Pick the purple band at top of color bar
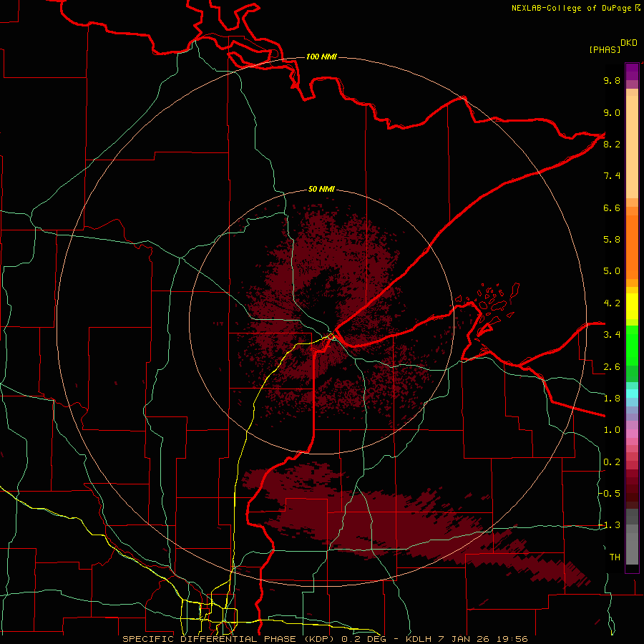The height and width of the screenshot is (644, 644). pos(632,72)
